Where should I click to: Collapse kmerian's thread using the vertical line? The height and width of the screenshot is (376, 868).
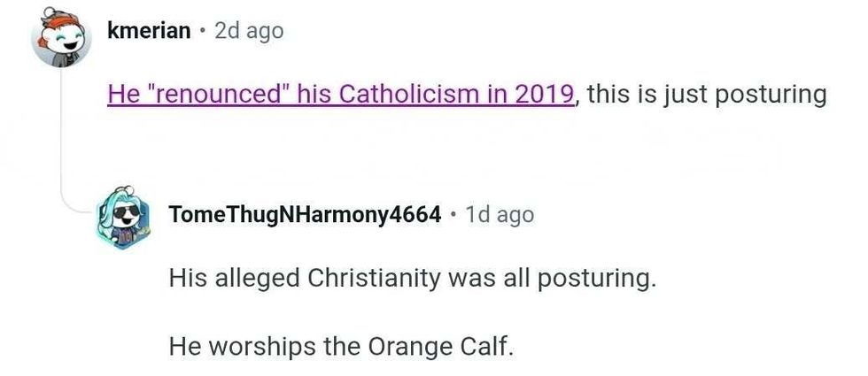click(61, 133)
